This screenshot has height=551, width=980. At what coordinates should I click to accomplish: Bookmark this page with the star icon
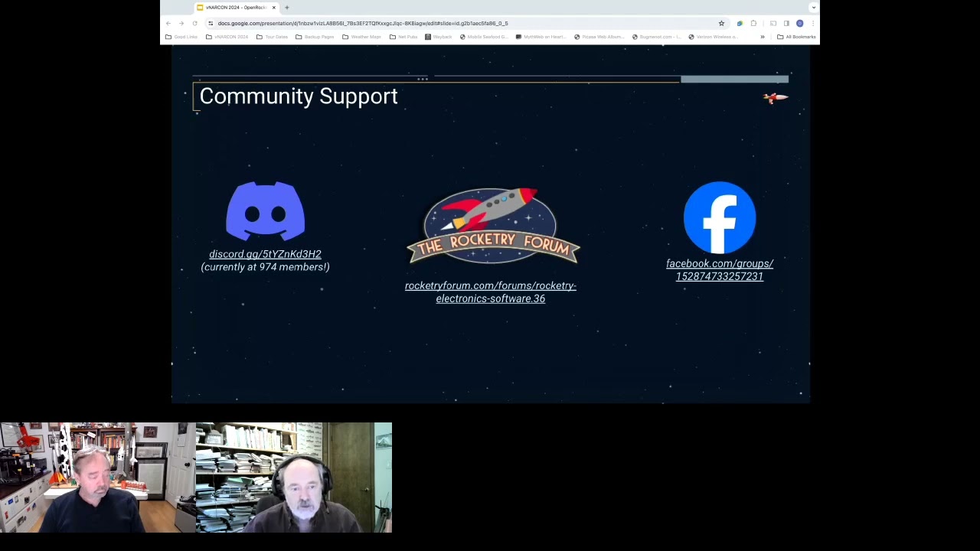(x=721, y=23)
